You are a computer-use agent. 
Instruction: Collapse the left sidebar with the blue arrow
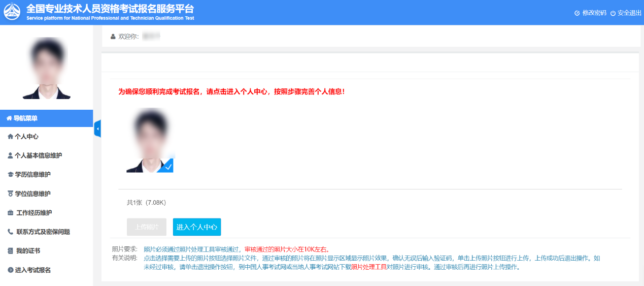tap(97, 129)
